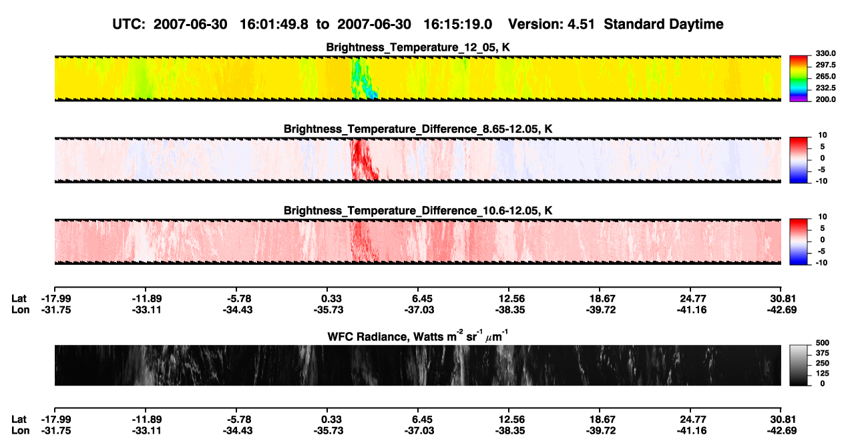The image size is (868, 445).
Task: Click the Brightness_Temperature_Difference_8.65-12.05, K title
Action: [417, 129]
